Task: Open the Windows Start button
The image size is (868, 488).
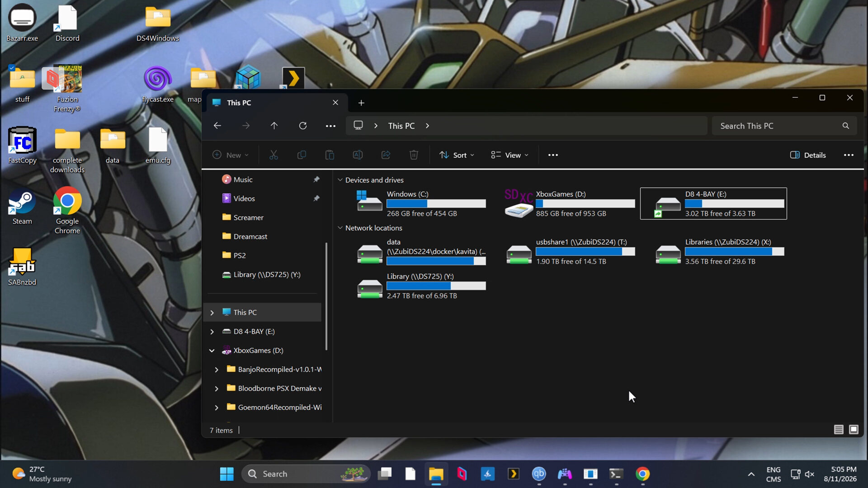Action: pyautogui.click(x=226, y=474)
